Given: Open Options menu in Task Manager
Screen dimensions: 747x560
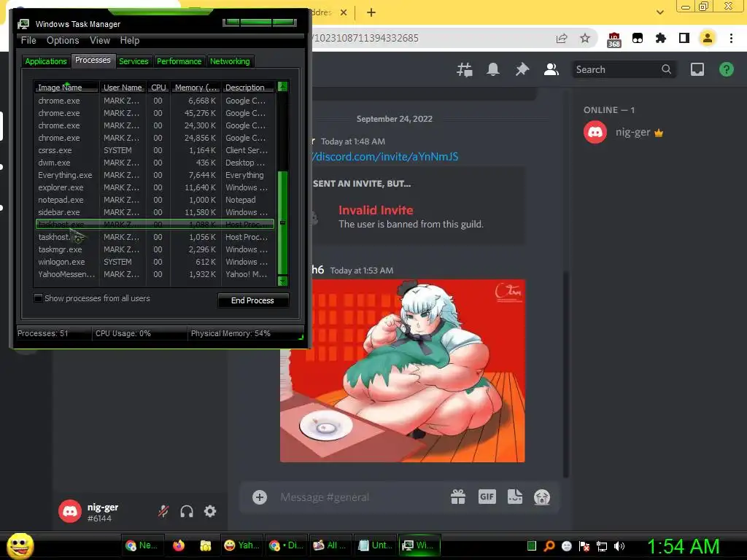Looking at the screenshot, I should (63, 41).
